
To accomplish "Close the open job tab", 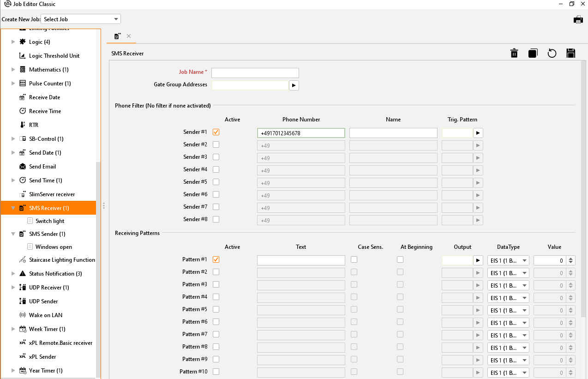I will pos(129,36).
